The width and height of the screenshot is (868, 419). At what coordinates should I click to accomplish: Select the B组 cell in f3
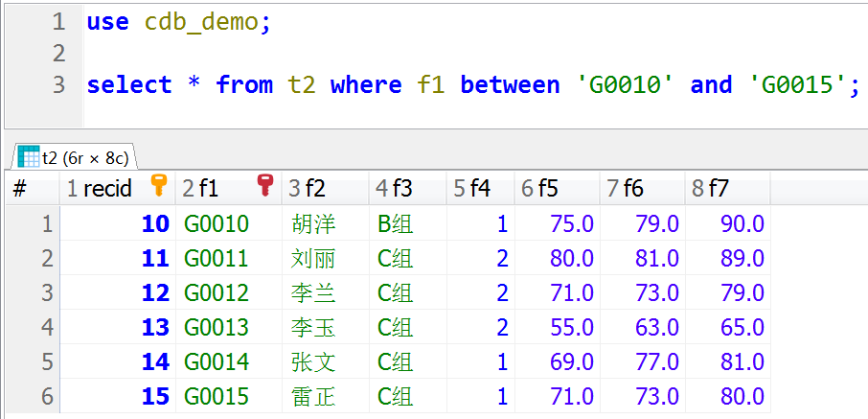tap(396, 224)
